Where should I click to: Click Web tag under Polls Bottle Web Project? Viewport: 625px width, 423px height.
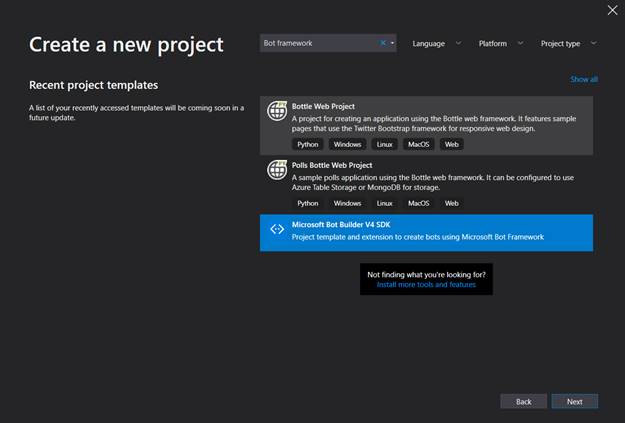point(452,203)
